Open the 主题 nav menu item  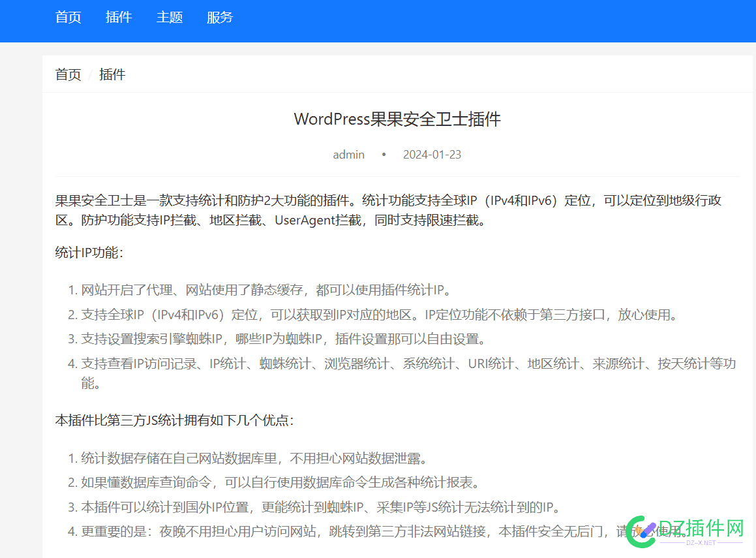point(169,18)
